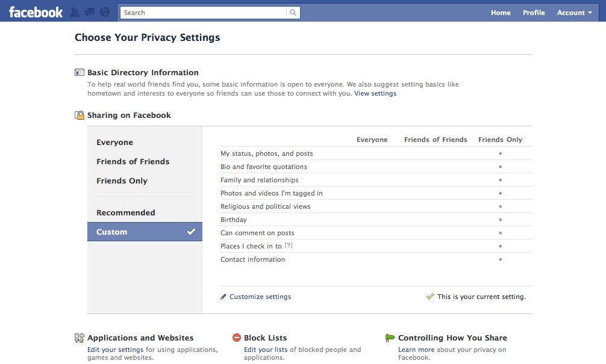
Task: Open the Customize settings link
Action: click(260, 297)
